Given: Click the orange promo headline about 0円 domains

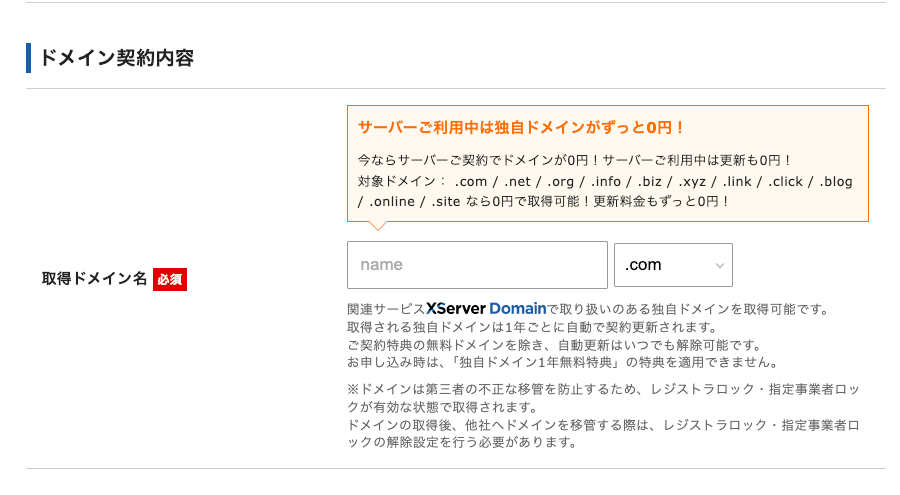Looking at the screenshot, I should point(521,128).
